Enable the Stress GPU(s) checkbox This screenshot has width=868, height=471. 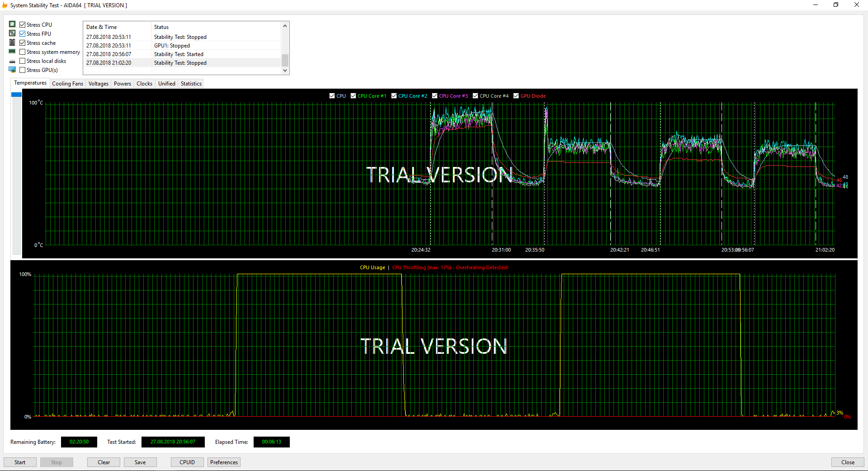tap(22, 70)
